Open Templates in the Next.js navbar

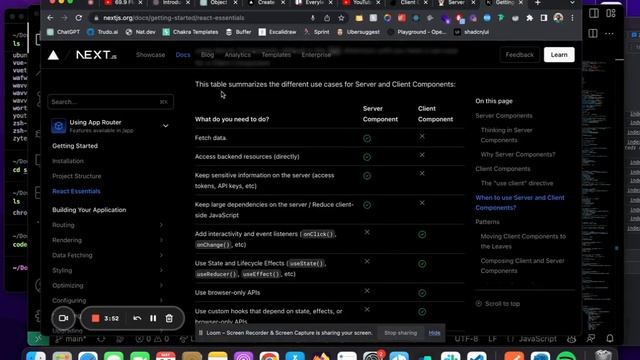(x=276, y=55)
